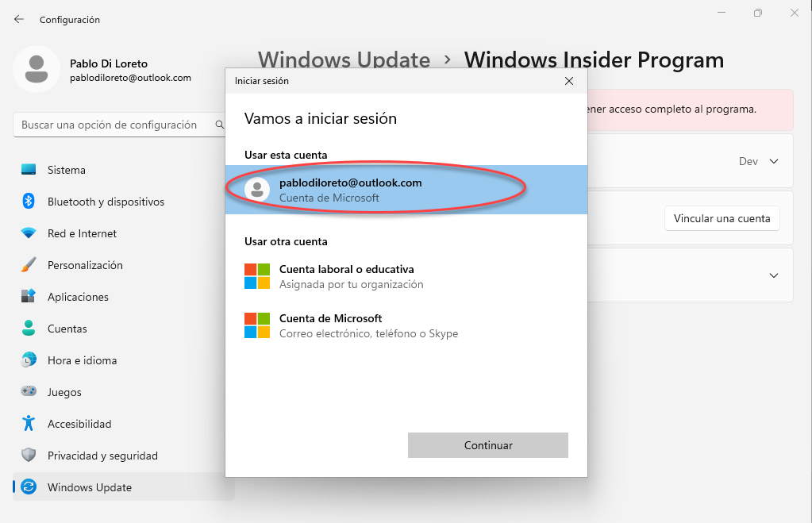
Task: Click the Bluetooth y dispositivos icon
Action: 29,202
